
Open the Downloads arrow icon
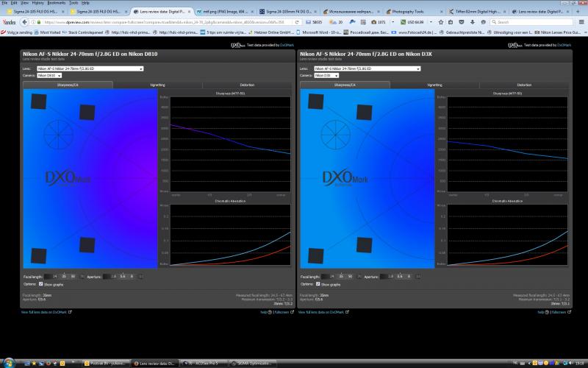(x=473, y=22)
